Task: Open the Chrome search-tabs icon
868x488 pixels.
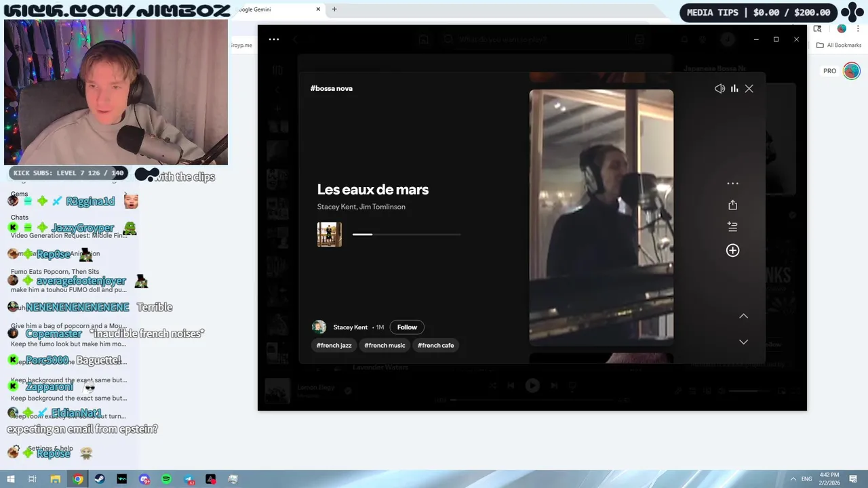Action: (818, 28)
